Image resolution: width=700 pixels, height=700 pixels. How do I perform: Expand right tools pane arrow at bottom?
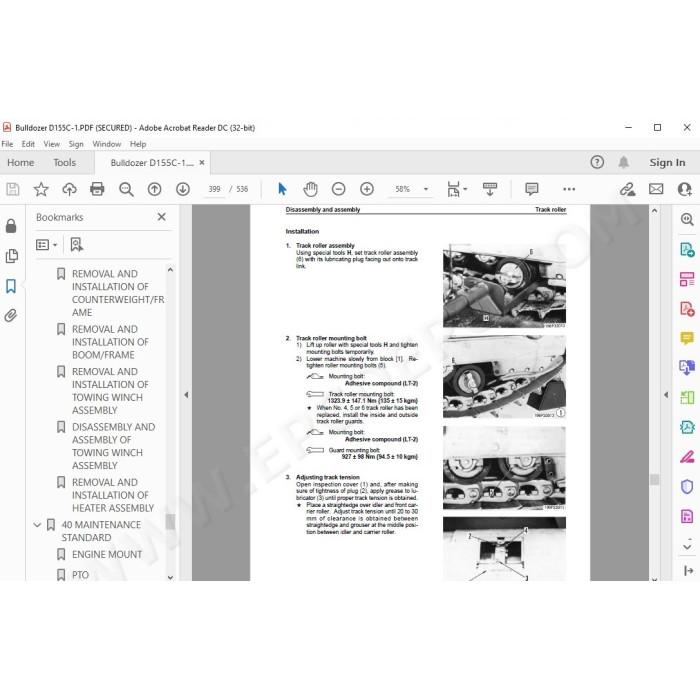click(x=688, y=571)
